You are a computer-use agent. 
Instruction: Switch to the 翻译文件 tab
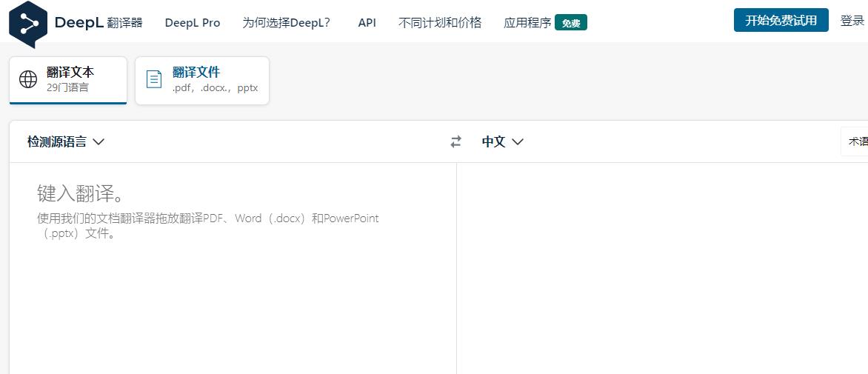(202, 80)
